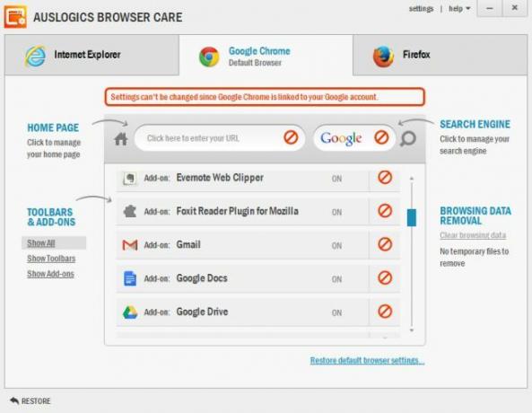Click the Auslogics Browser Care logo icon
The height and width of the screenshot is (413, 532).
[x=15, y=17]
